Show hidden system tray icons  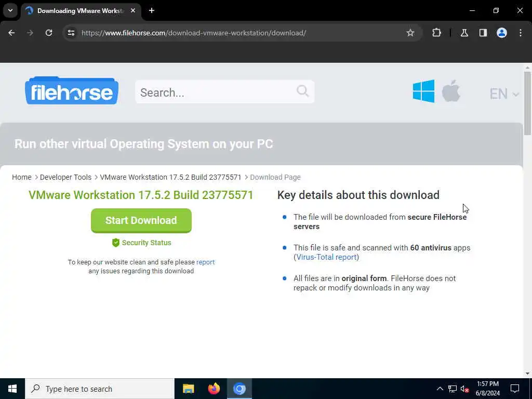(440, 389)
